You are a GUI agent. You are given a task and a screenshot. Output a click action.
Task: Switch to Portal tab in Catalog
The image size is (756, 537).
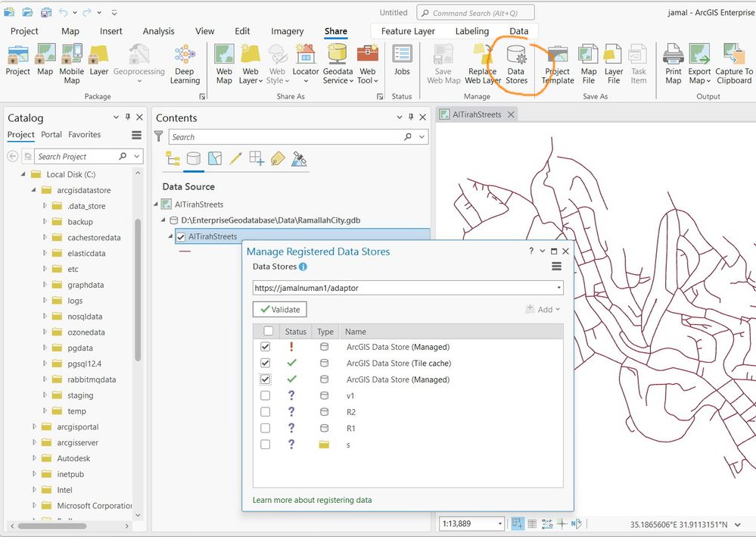[x=51, y=135]
